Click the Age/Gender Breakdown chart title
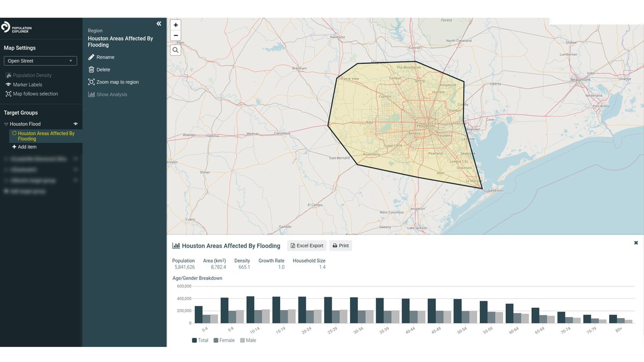 197,278
